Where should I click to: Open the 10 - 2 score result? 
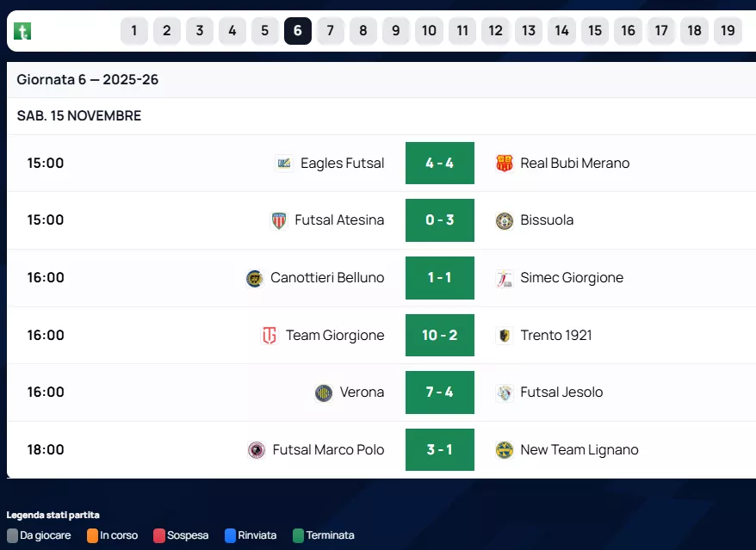pyautogui.click(x=439, y=336)
